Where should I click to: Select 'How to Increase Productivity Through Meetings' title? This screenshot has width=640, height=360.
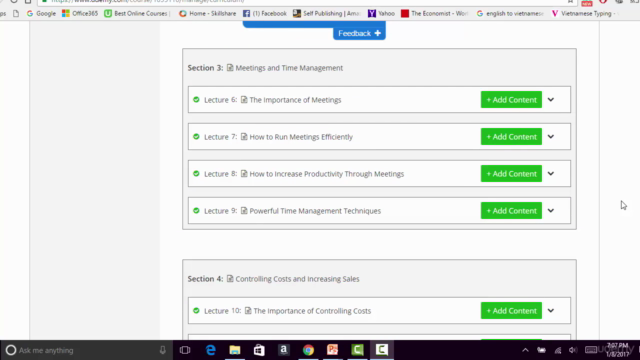coord(327,174)
